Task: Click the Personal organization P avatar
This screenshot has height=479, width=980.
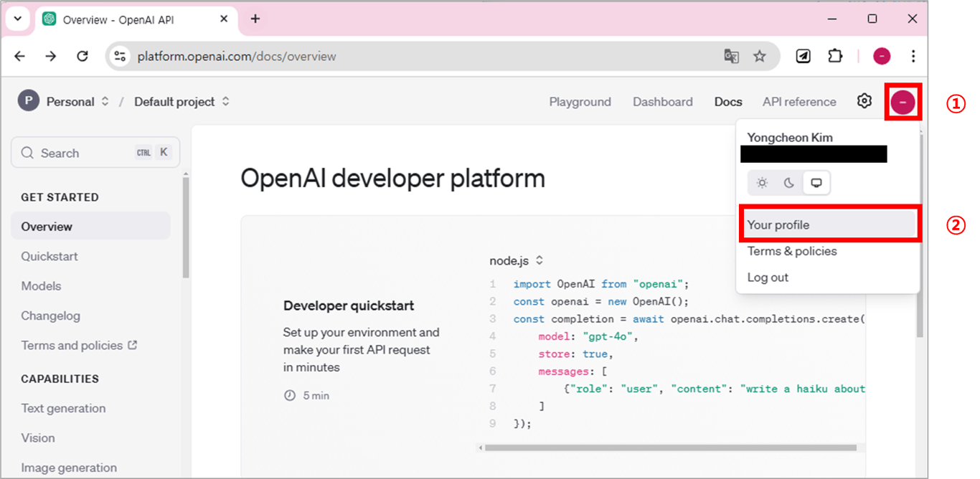Action: coord(28,101)
